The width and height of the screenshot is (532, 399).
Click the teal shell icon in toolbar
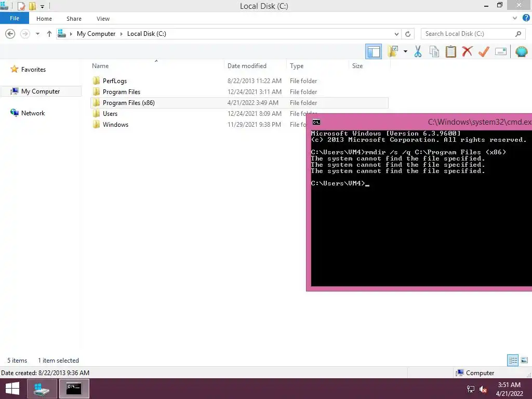[x=521, y=51]
